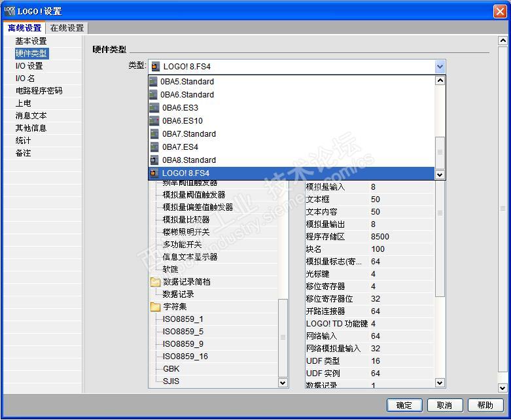Close the LOGO! 设置 dialog
Screen dimensions: 511x420
coord(500,11)
